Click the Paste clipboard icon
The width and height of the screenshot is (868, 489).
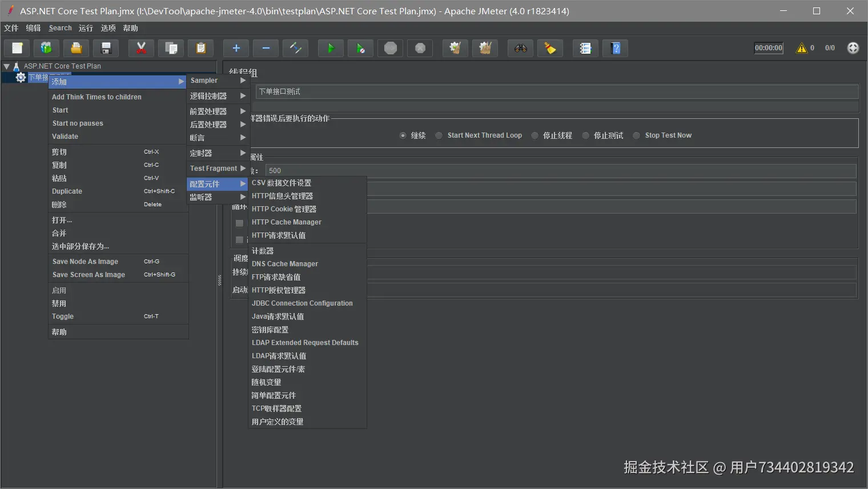pos(200,49)
